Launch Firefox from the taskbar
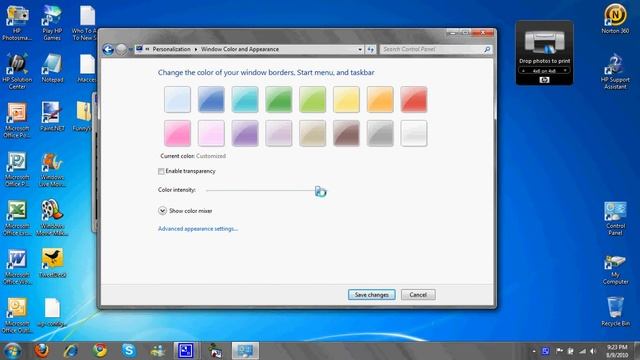640x360 pixels. pyautogui.click(x=41, y=351)
